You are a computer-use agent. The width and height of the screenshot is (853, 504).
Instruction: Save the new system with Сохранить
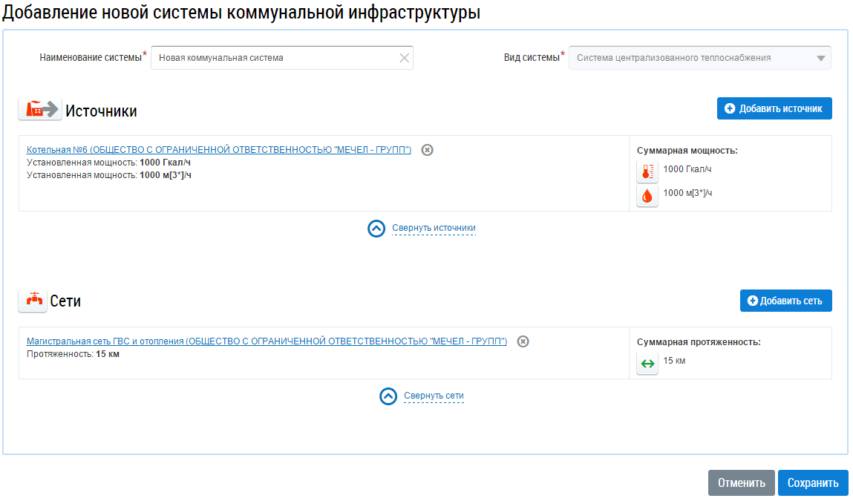click(x=813, y=482)
